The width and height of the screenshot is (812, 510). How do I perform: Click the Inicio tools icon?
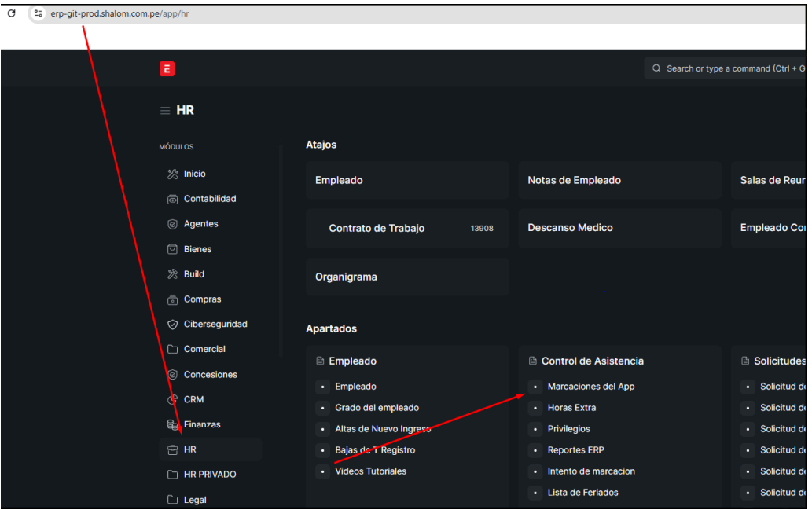173,174
